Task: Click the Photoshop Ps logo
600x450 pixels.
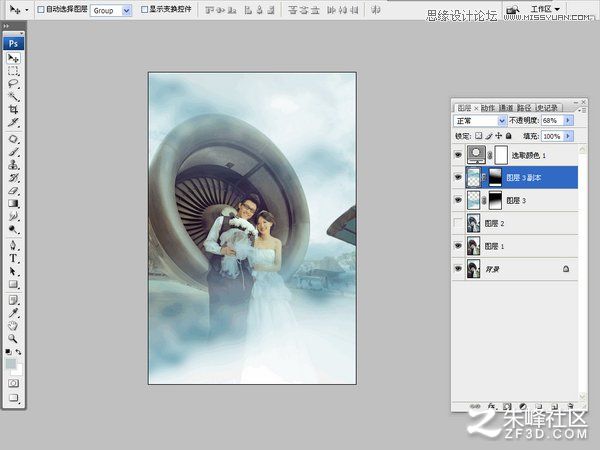Action: [x=13, y=43]
